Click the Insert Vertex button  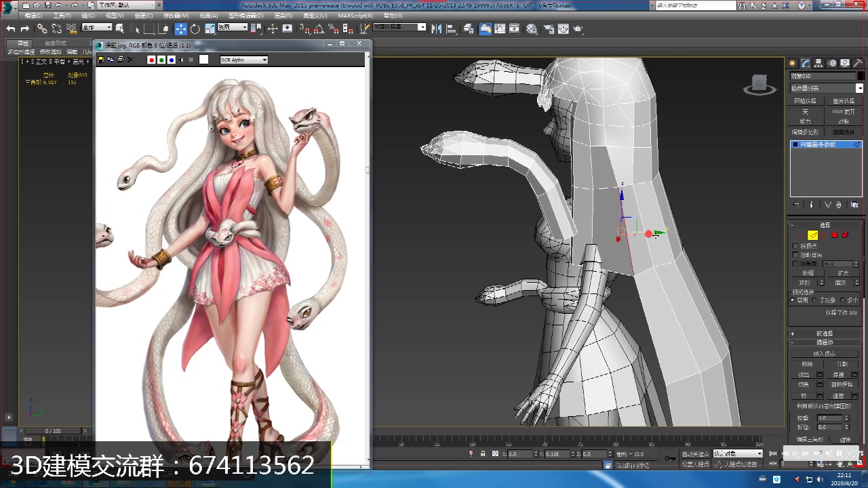(825, 353)
